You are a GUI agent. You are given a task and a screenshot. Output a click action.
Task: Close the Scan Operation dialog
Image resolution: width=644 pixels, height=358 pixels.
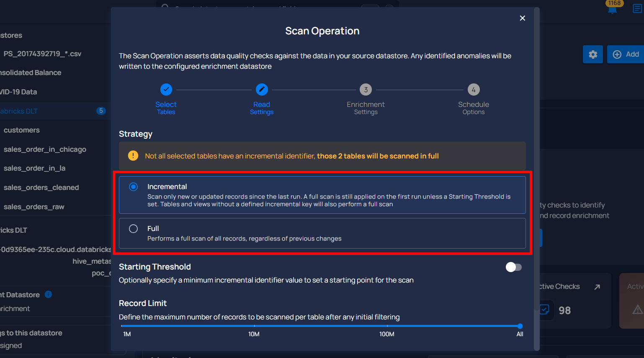522,18
